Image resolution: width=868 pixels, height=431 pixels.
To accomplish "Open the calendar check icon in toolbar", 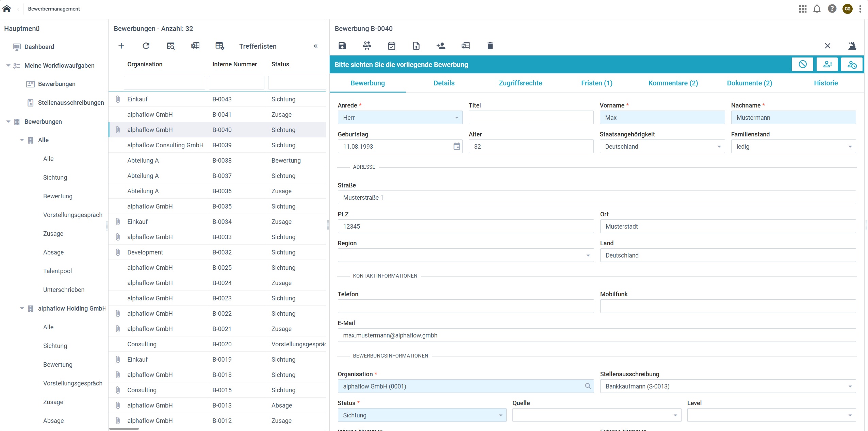I will coord(392,46).
